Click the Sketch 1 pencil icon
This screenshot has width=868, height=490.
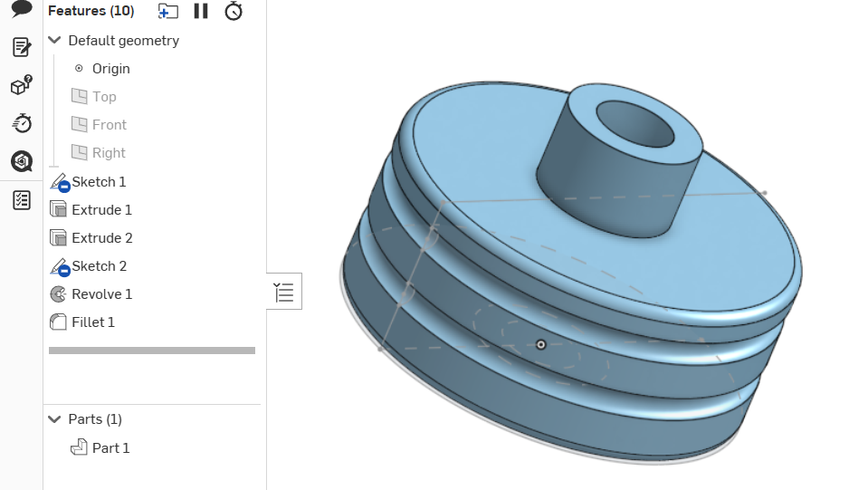pyautogui.click(x=59, y=182)
